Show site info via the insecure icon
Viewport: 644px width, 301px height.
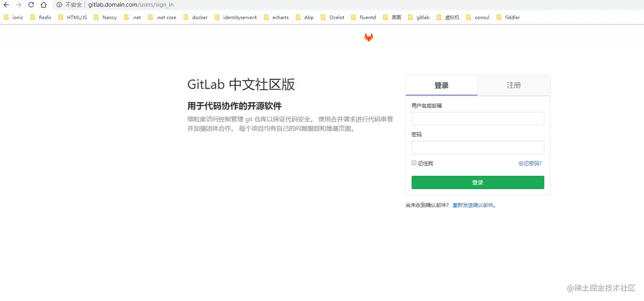[60, 5]
